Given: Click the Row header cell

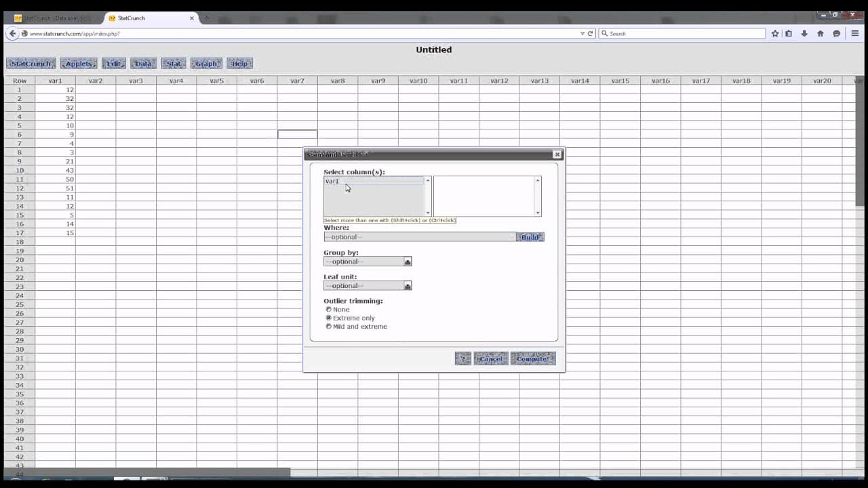Looking at the screenshot, I should 20,81.
